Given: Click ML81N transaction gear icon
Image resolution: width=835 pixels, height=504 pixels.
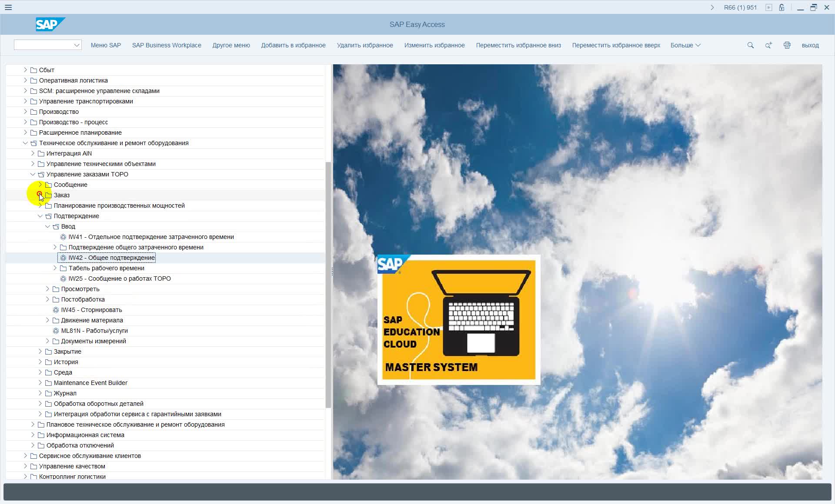Looking at the screenshot, I should (56, 331).
